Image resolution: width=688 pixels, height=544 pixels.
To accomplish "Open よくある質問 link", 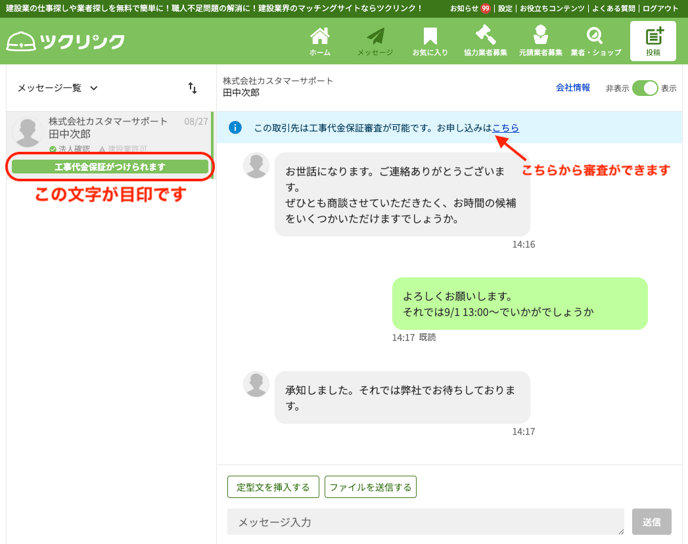I will pyautogui.click(x=613, y=8).
